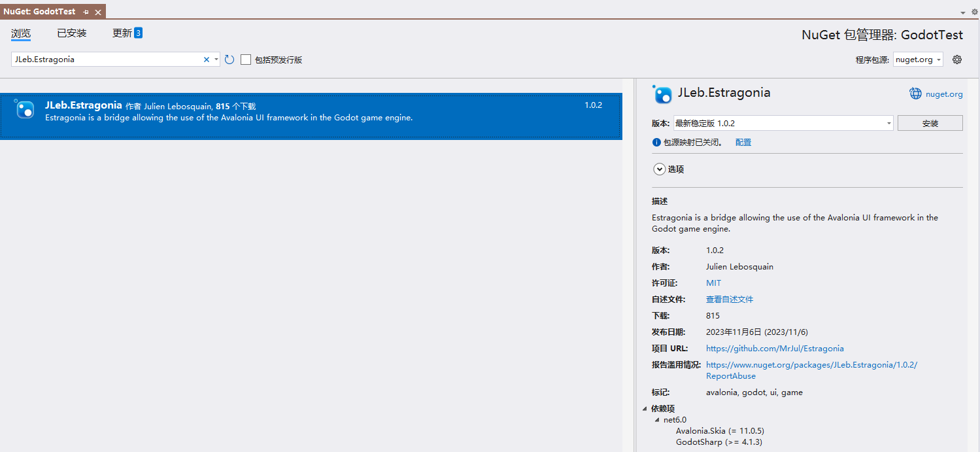Open the version selector dropdown
The image size is (980, 452).
click(783, 123)
